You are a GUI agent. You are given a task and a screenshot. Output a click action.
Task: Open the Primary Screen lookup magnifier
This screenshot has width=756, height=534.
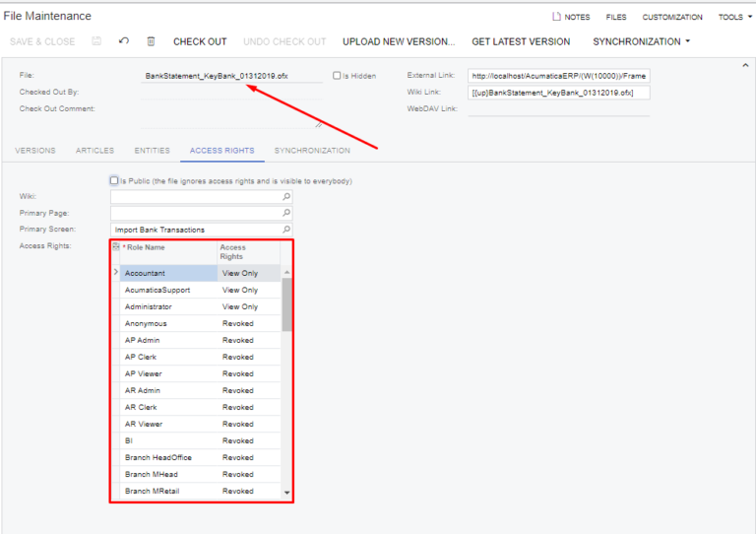pos(286,230)
